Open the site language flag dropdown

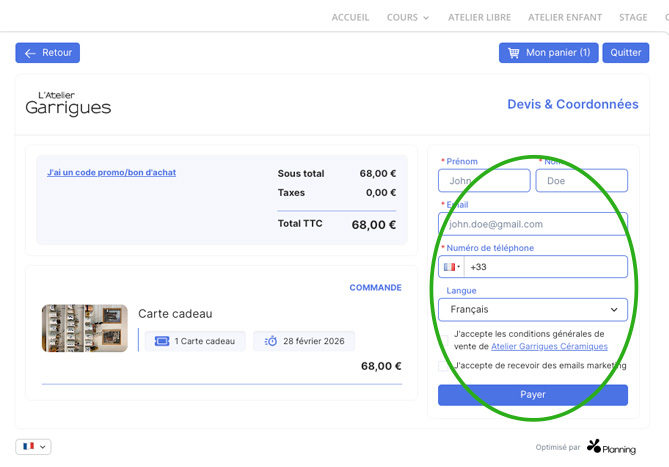pos(33,447)
